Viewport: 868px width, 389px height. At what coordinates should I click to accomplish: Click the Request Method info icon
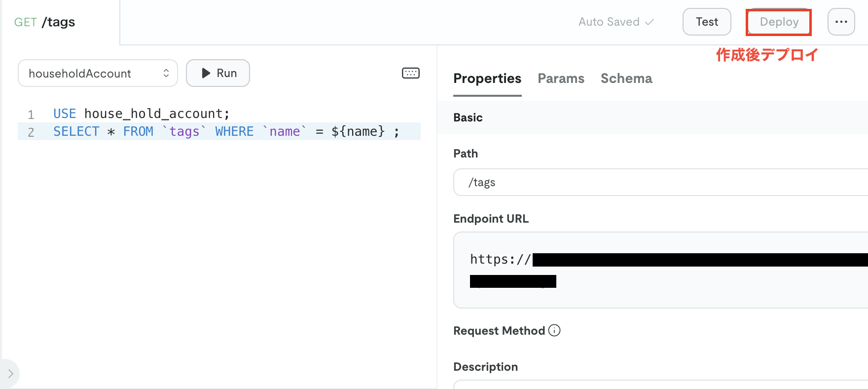(x=554, y=330)
